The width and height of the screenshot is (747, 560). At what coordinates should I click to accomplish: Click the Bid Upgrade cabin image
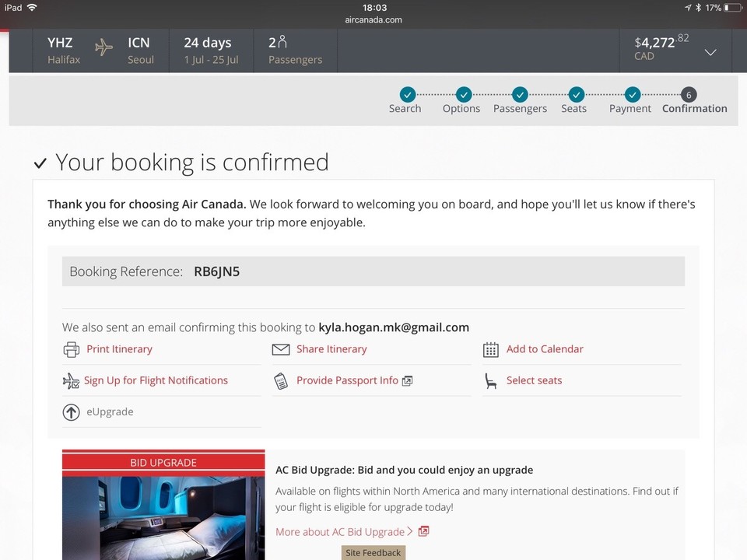pyautogui.click(x=163, y=518)
